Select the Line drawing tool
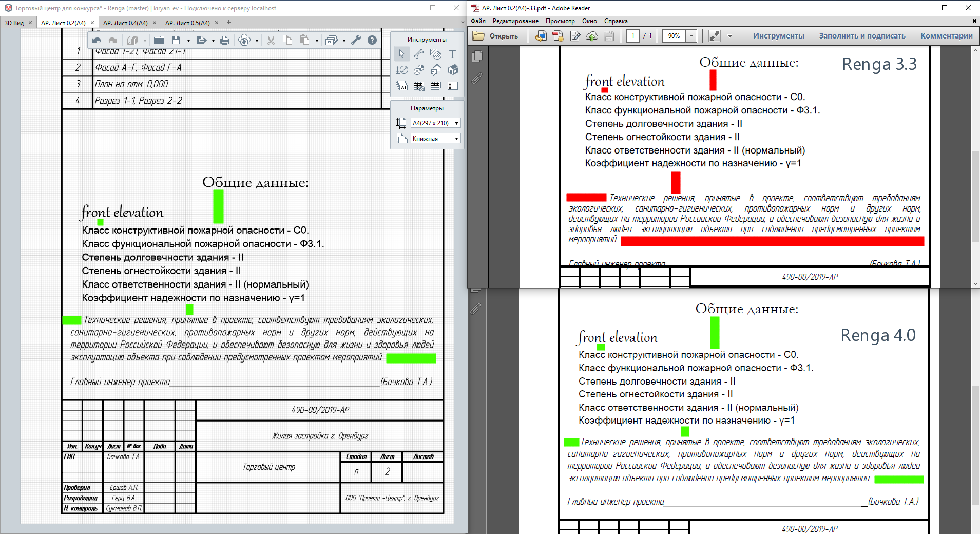This screenshot has height=534, width=980. pyautogui.click(x=419, y=54)
